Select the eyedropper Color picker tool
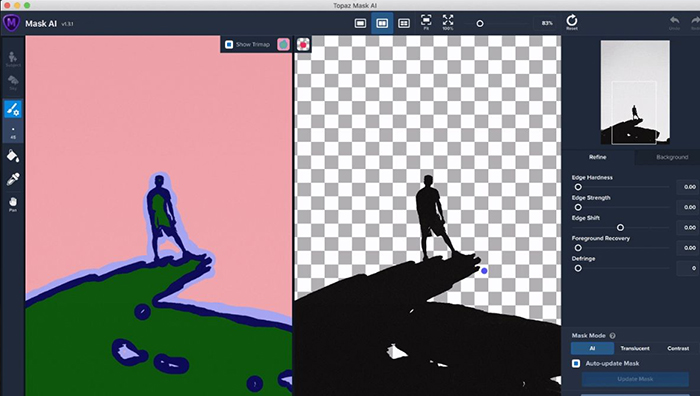 pyautogui.click(x=13, y=179)
